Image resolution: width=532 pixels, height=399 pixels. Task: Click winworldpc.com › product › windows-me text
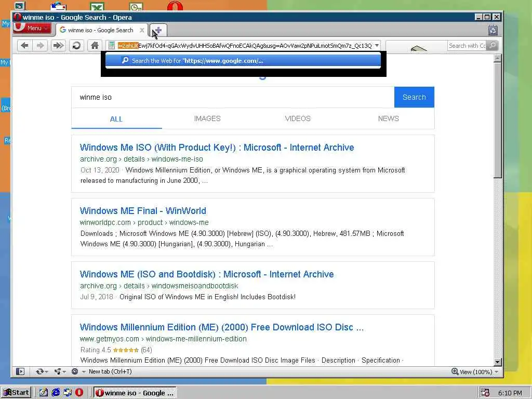[144, 222]
